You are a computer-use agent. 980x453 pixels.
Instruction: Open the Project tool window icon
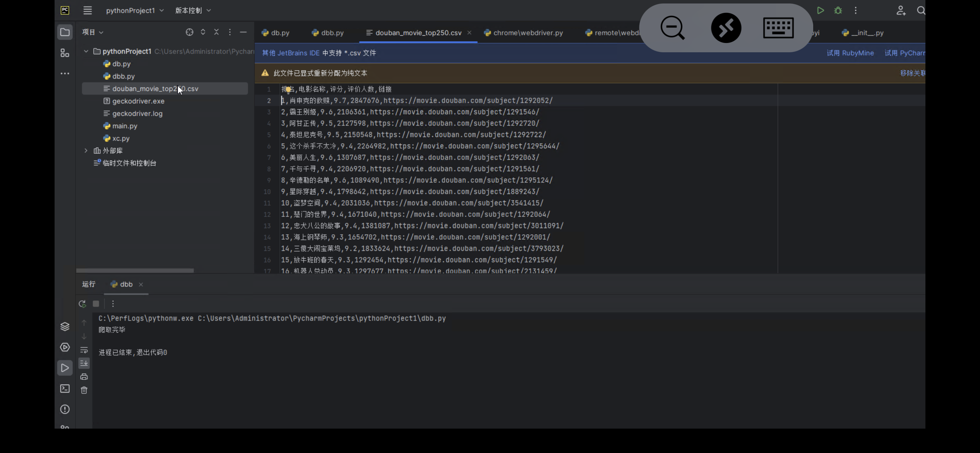[65, 32]
